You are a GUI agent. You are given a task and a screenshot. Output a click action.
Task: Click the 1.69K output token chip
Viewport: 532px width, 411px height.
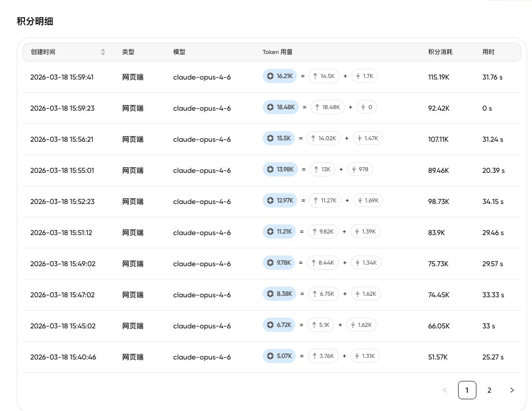(368, 200)
